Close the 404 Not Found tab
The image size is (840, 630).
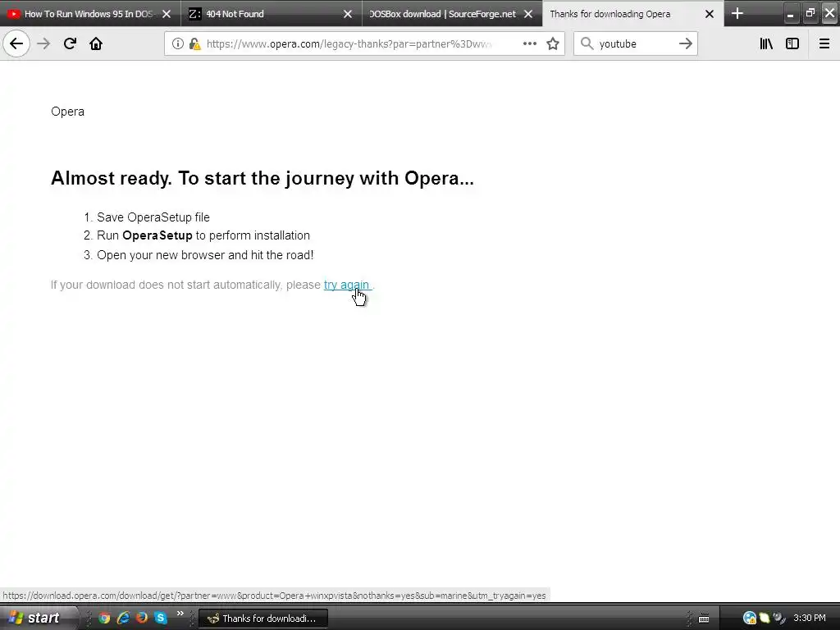[348, 14]
